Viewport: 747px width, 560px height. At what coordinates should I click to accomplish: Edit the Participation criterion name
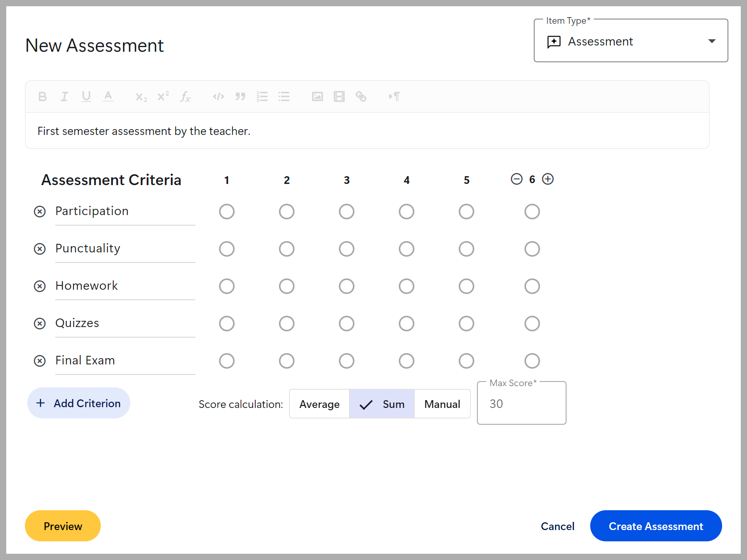coord(125,212)
